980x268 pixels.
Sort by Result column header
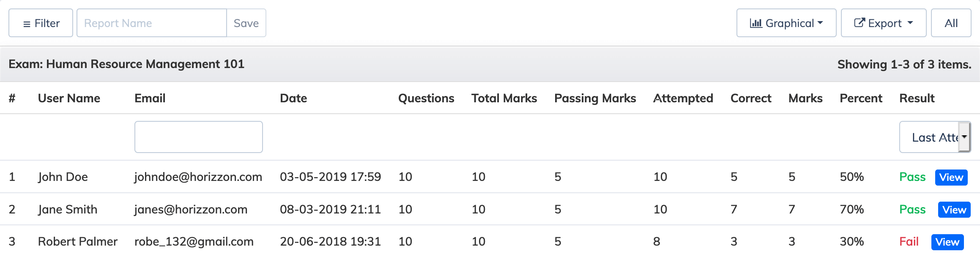click(917, 98)
